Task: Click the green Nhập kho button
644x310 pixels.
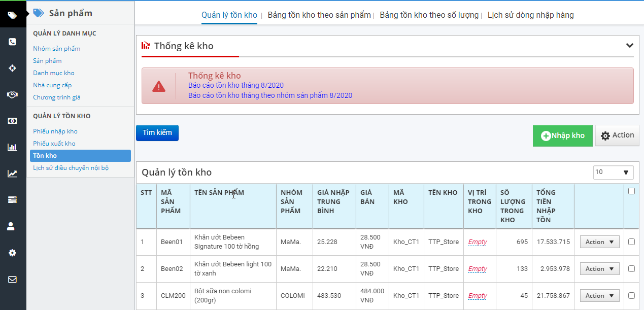Action: pyautogui.click(x=563, y=135)
